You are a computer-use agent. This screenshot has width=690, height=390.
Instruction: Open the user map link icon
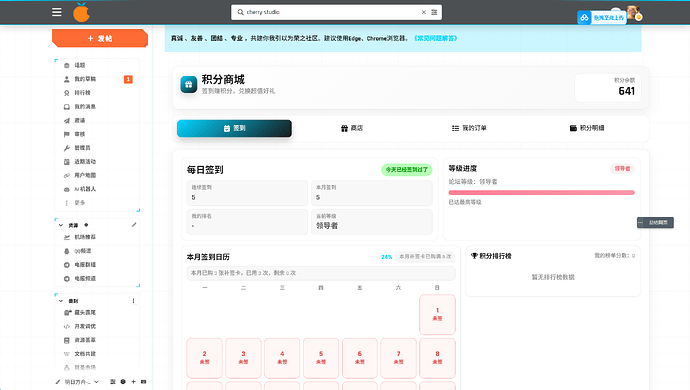[66, 175]
